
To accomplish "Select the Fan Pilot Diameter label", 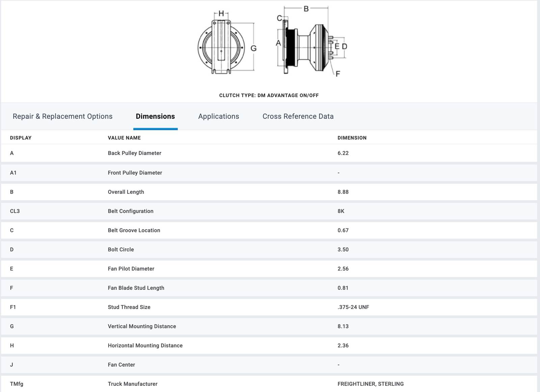I will pos(131,269).
